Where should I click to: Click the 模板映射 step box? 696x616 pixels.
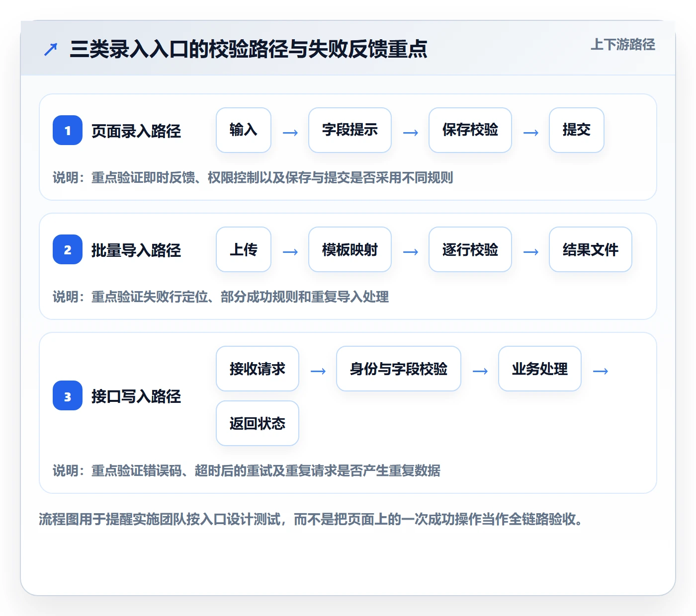[350, 249]
